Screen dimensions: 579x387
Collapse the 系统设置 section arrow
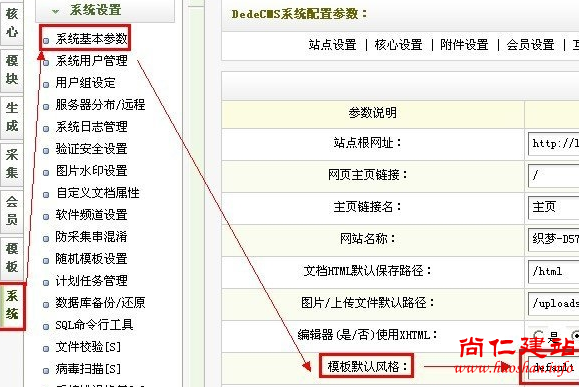point(55,11)
